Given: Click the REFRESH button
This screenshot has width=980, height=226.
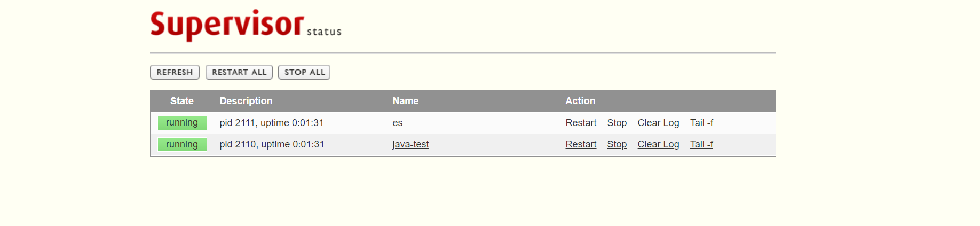Looking at the screenshot, I should 175,72.
